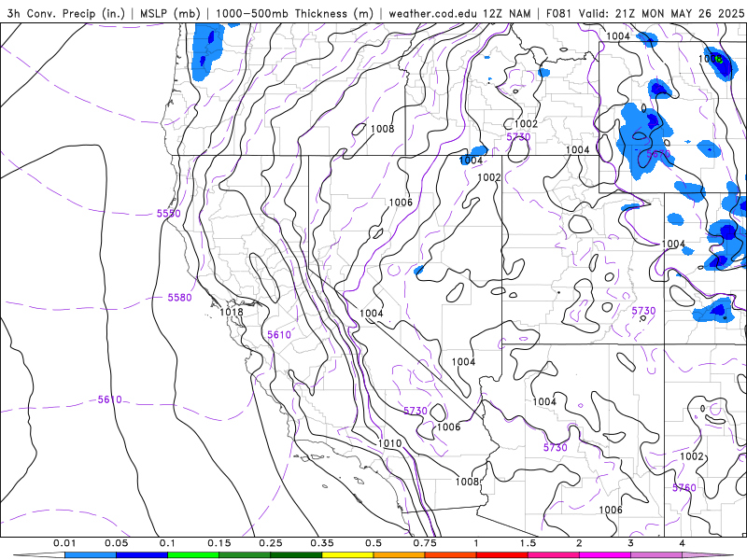Click the legend value '0.35'

coord(322,543)
